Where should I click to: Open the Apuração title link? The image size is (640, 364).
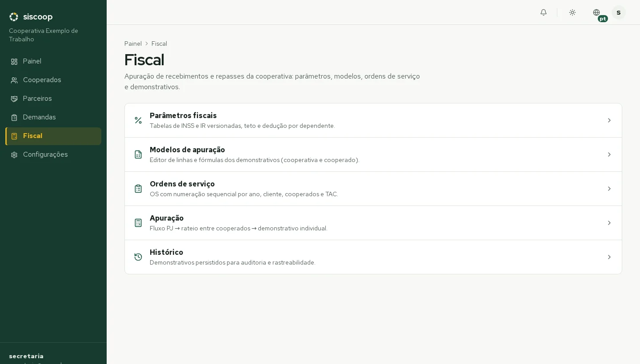coord(167,218)
